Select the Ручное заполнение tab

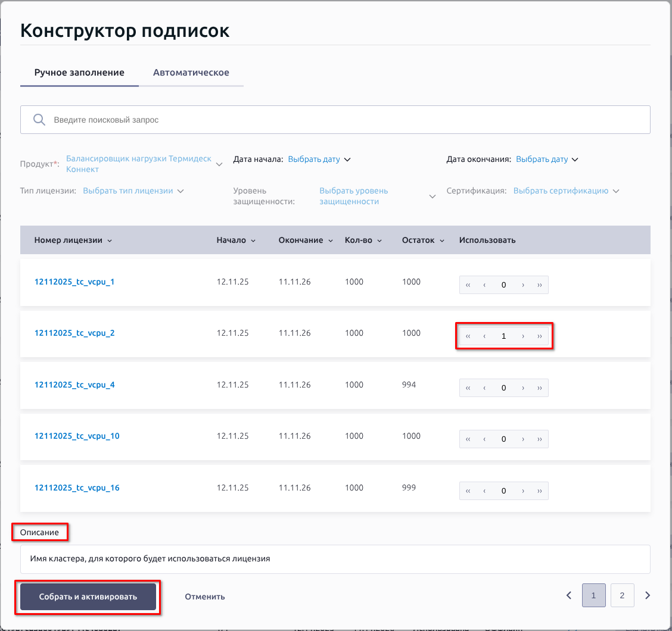[79, 73]
